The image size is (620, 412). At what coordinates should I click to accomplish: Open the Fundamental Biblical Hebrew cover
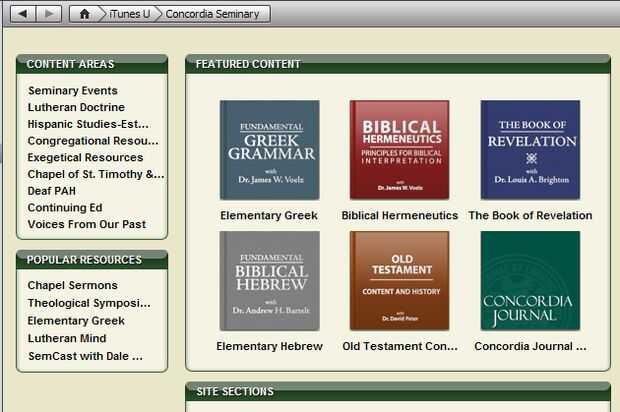pyautogui.click(x=270, y=281)
